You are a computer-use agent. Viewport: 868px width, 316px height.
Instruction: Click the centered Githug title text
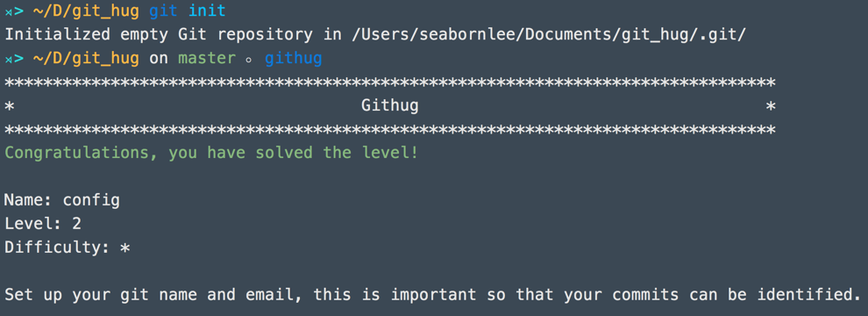pyautogui.click(x=389, y=105)
